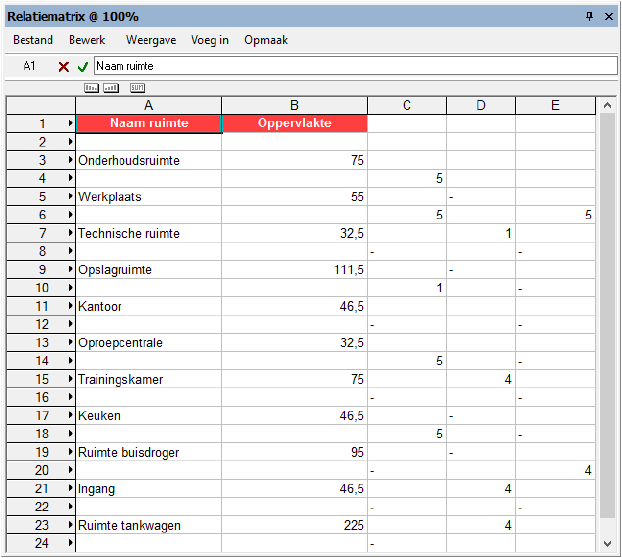
Task: Click the second bar chart icon
Action: click(x=111, y=89)
